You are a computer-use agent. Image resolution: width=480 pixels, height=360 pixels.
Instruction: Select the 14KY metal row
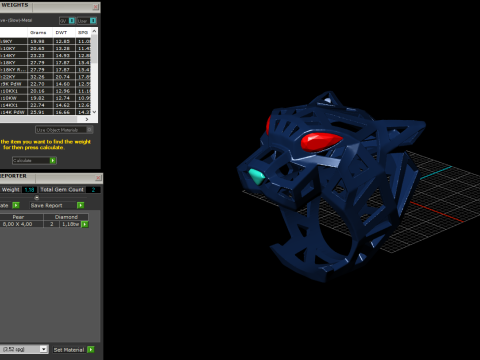(45, 55)
